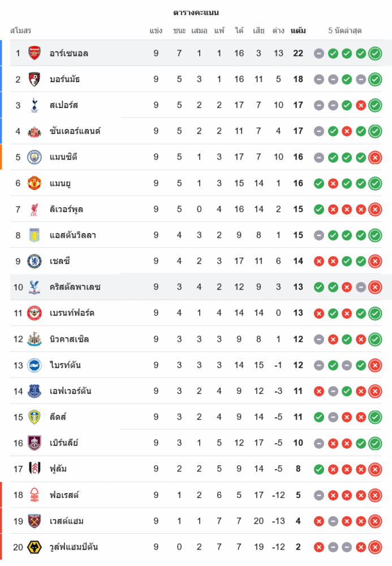Click the ตารางคะแนน table title

tap(196, 12)
